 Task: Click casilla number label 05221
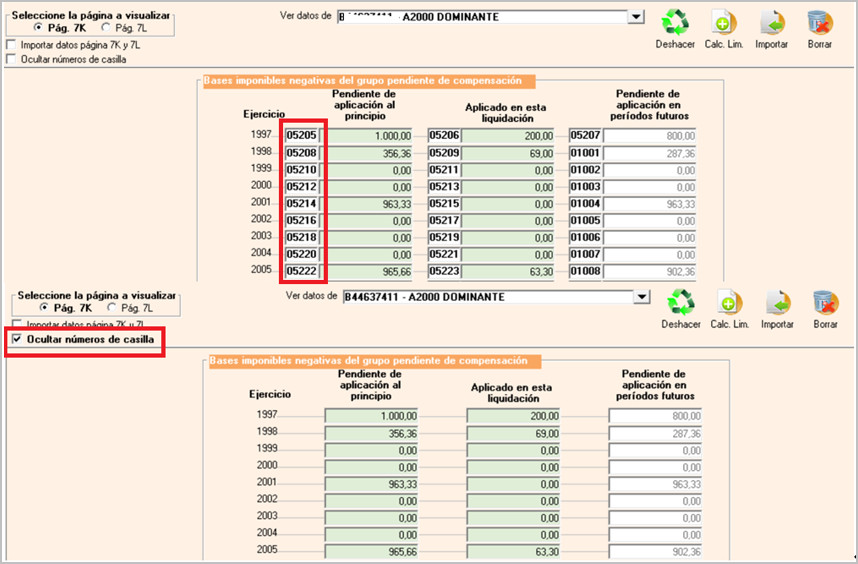(x=444, y=254)
